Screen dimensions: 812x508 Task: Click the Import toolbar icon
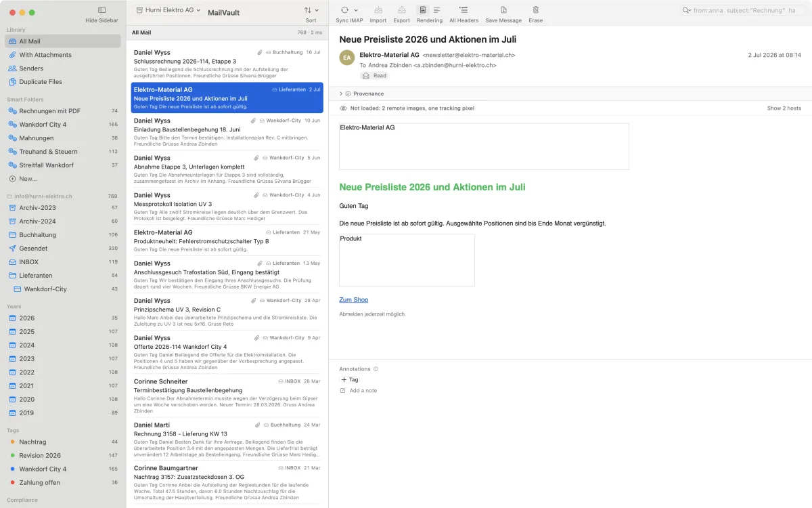378,10
